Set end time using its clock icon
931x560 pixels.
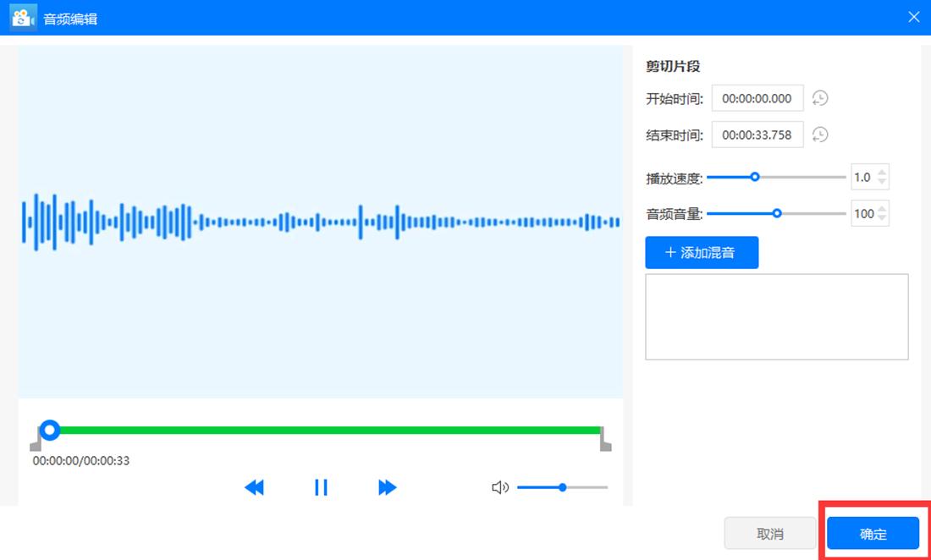[818, 135]
